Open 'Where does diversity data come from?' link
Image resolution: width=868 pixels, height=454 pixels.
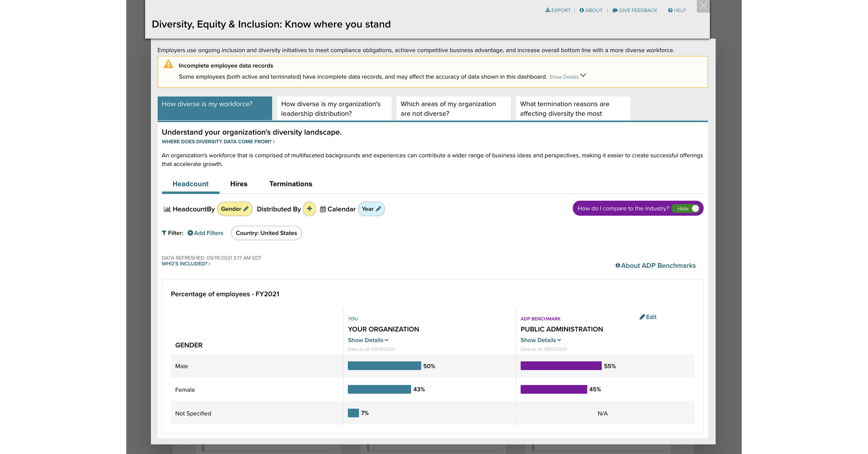tap(218, 142)
